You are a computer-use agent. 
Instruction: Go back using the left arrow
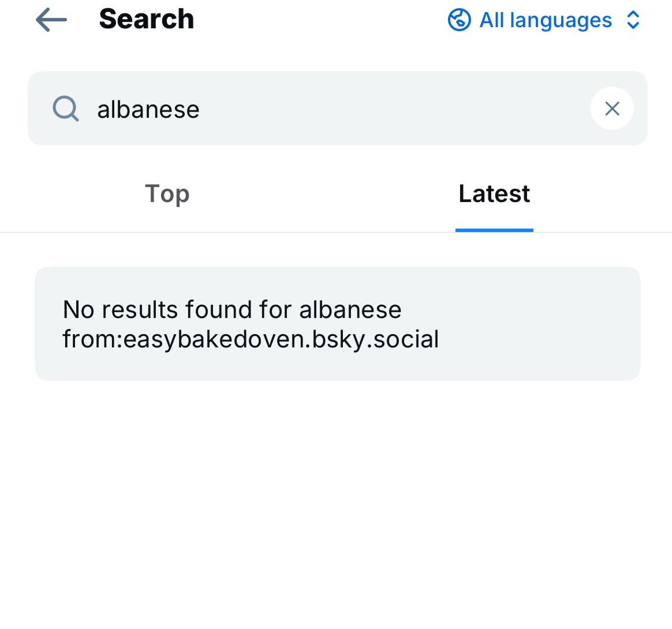[x=51, y=20]
